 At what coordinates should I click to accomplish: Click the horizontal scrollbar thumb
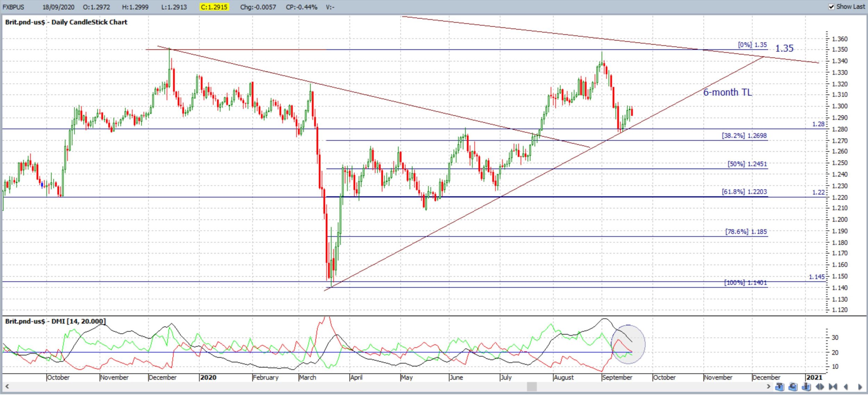tap(532, 386)
